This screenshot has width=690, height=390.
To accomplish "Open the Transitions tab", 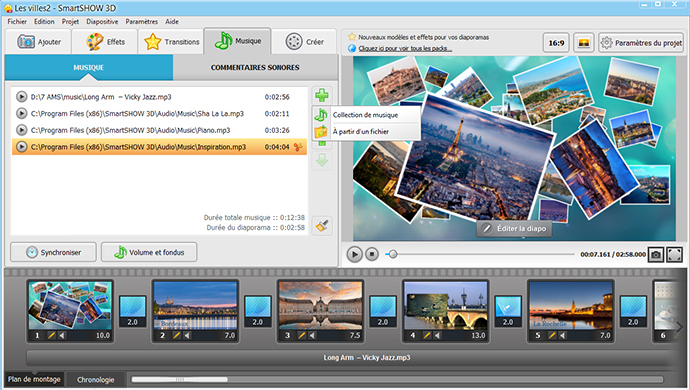I will coord(171,42).
